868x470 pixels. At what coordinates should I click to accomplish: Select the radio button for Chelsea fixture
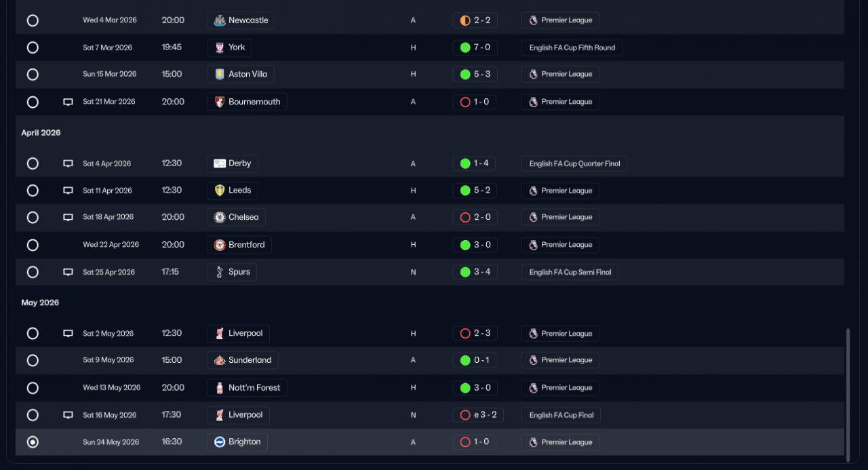click(x=33, y=218)
